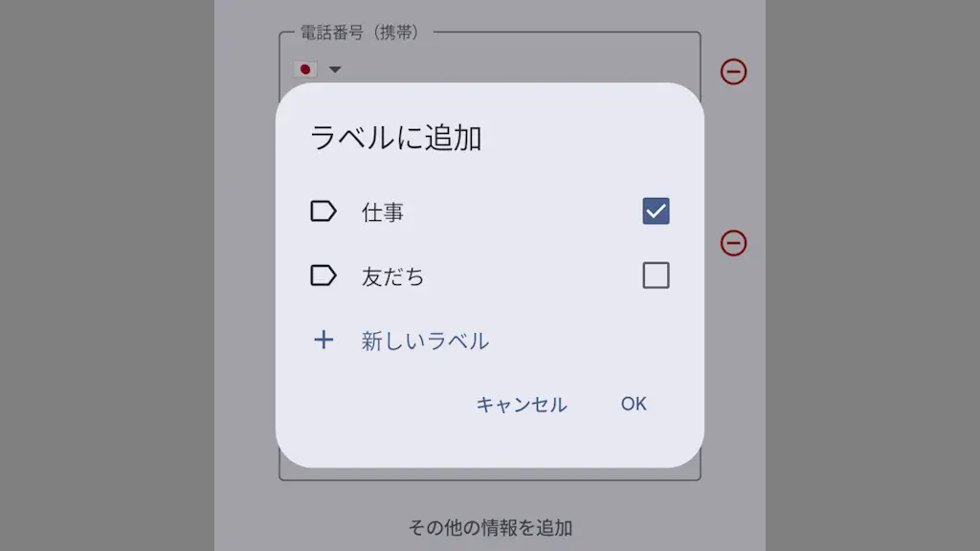Screen dimensions: 980x551
Task: Click the checkmark icon inside the 仕事 checkbox
Action: (x=655, y=210)
